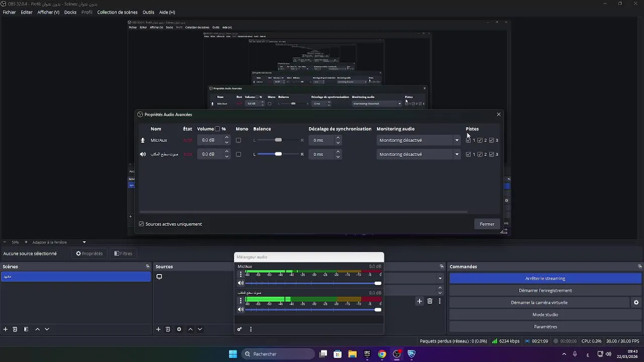This screenshot has width=644, height=362.
Task: Mute the Arabic-named desktop audio in the mixer
Action: pyautogui.click(x=240, y=309)
